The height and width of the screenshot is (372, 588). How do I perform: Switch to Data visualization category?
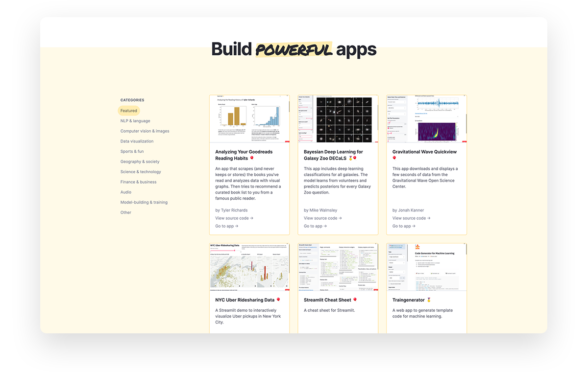pyautogui.click(x=137, y=141)
